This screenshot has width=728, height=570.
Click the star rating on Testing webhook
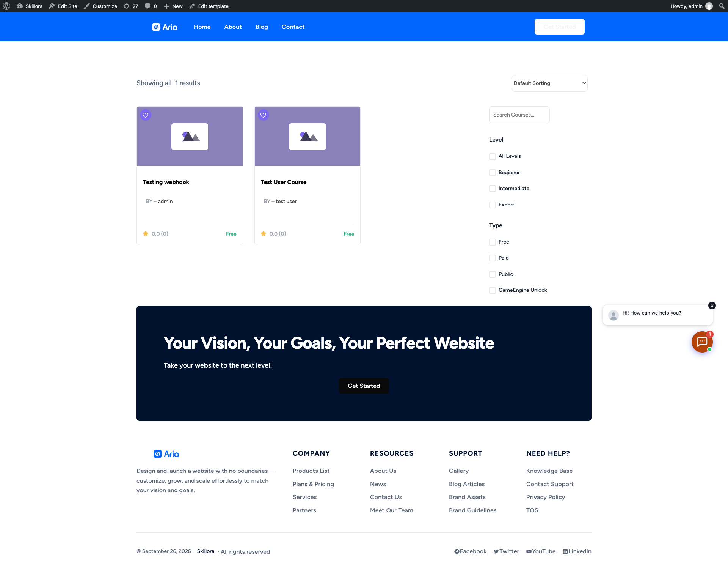146,234
